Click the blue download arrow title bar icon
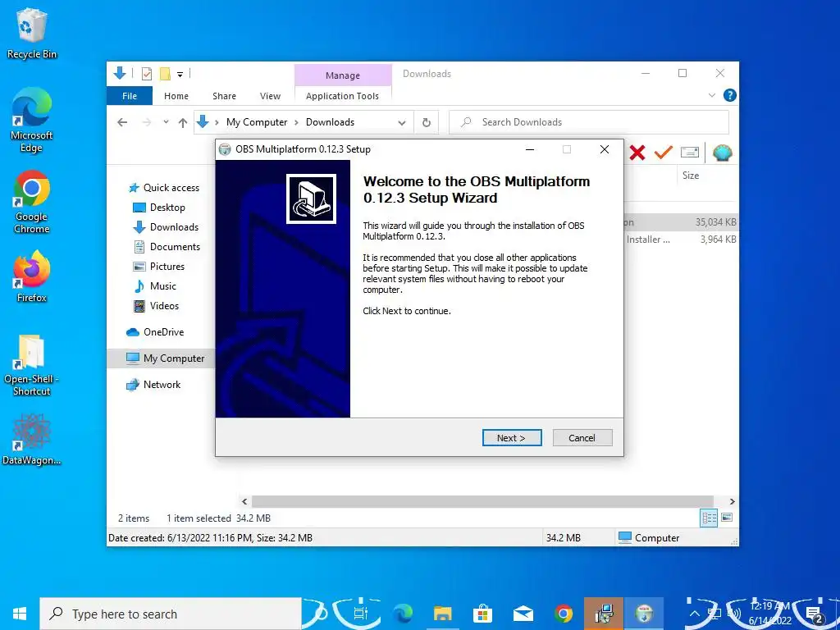Screen dimensions: 840x630 click(x=120, y=73)
